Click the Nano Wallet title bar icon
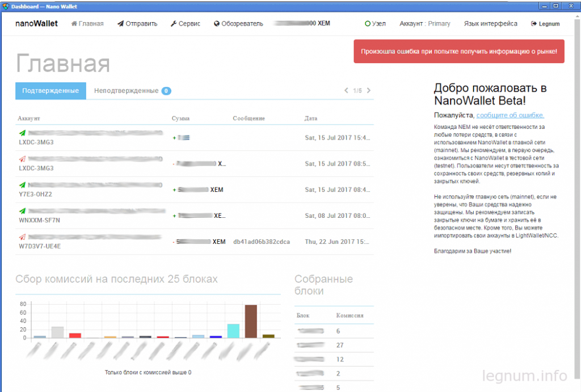Image resolution: width=581 pixels, height=392 pixels. coord(6,6)
